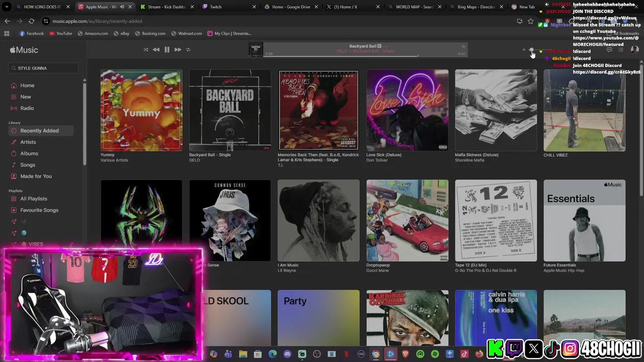Open the One Kiss album cover
Screen dimensions: 644x362
tap(496, 318)
